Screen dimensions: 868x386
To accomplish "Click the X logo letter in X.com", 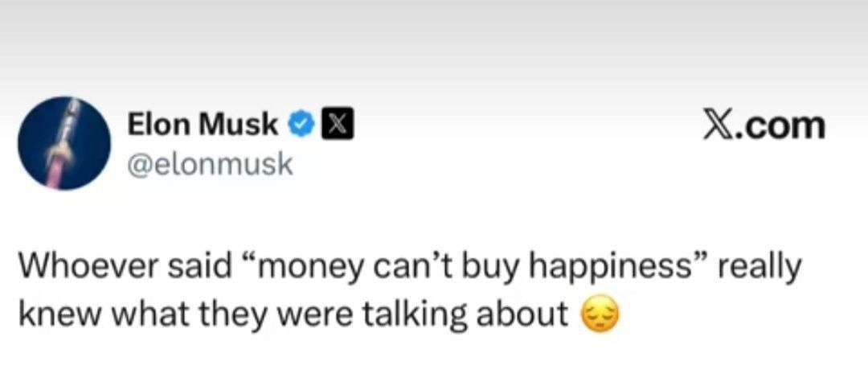I will click(719, 126).
